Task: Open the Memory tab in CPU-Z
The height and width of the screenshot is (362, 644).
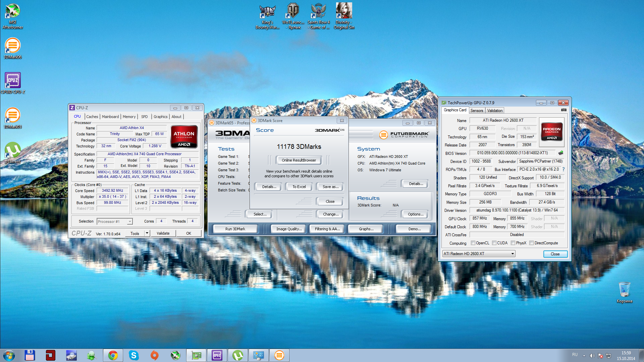Action: coord(129,117)
